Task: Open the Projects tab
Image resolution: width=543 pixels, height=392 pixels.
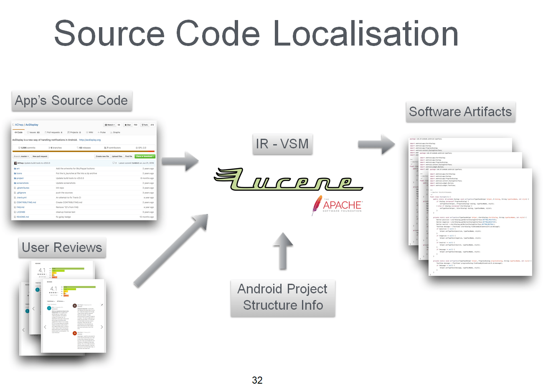Action: point(74,132)
